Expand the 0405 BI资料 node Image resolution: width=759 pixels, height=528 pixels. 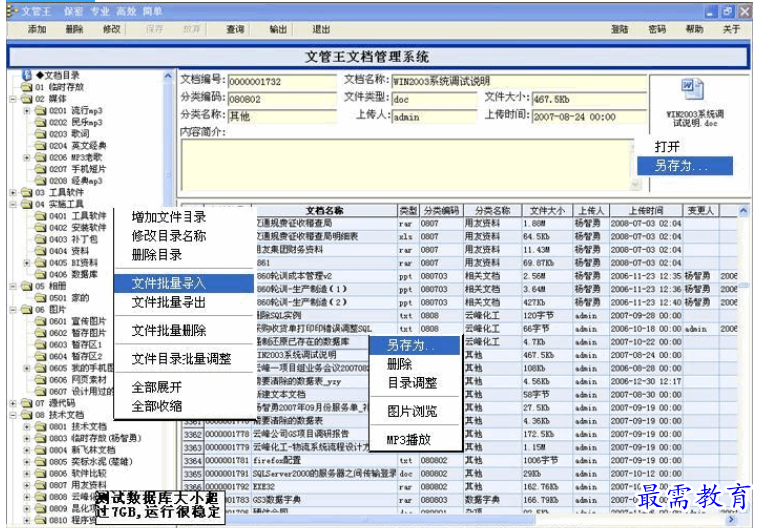coord(27,263)
